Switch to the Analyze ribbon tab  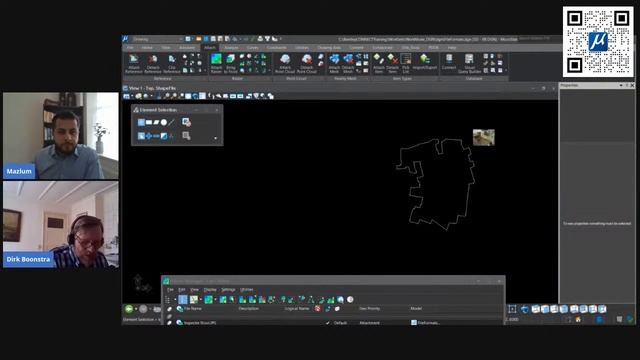click(231, 48)
